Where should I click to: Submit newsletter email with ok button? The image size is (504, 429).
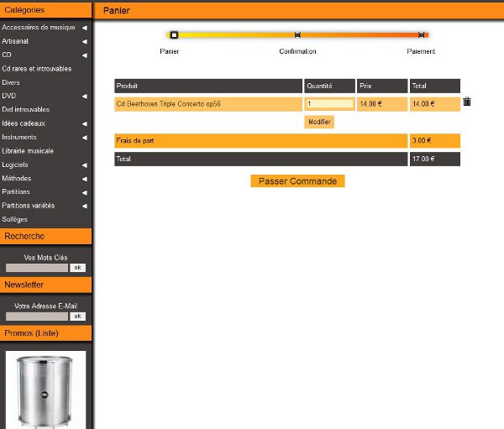[x=77, y=317]
